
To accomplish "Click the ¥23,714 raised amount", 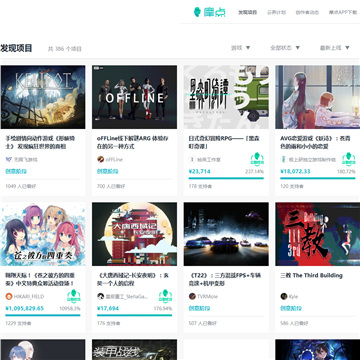I will point(199,171).
